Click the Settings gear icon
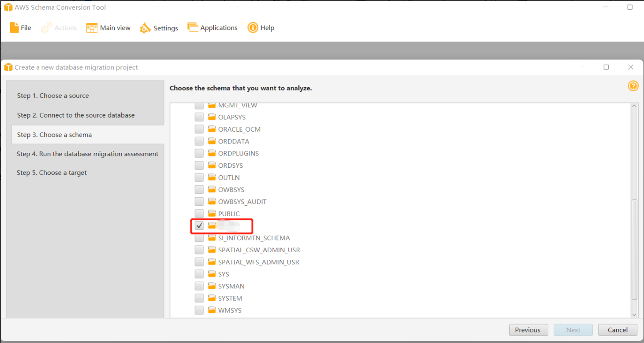Image resolution: width=644 pixels, height=343 pixels. click(x=145, y=28)
